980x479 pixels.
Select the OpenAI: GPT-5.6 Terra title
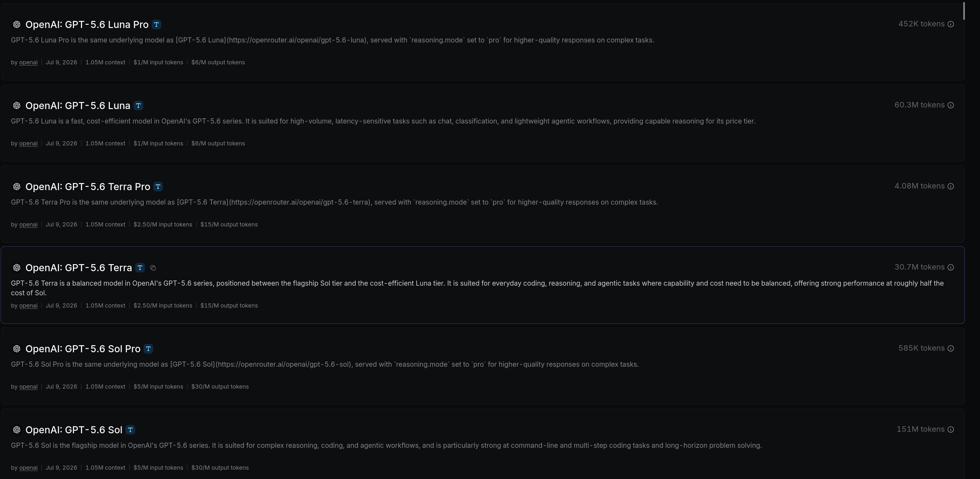(x=79, y=268)
